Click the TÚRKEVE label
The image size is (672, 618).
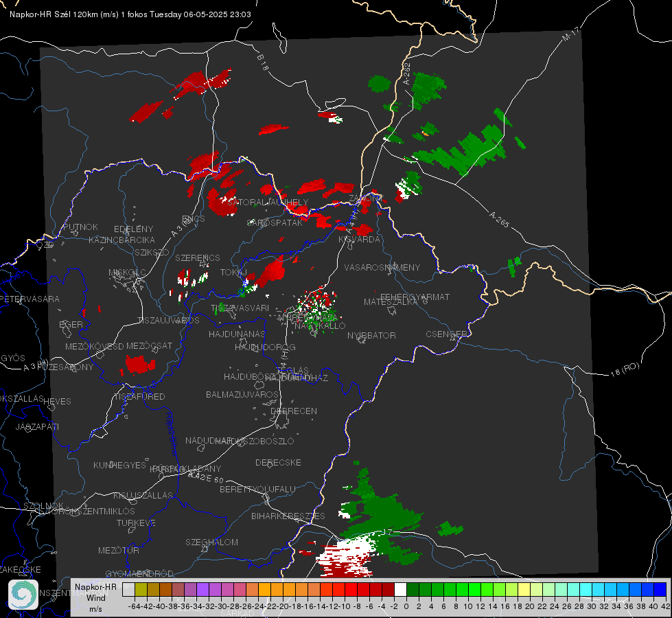pos(137,523)
